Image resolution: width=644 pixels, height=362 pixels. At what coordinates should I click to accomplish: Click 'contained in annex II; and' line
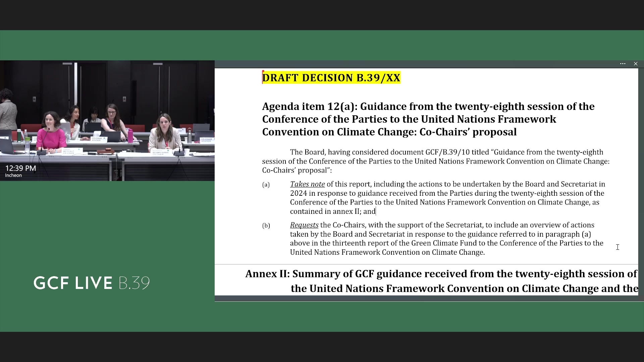point(333,212)
